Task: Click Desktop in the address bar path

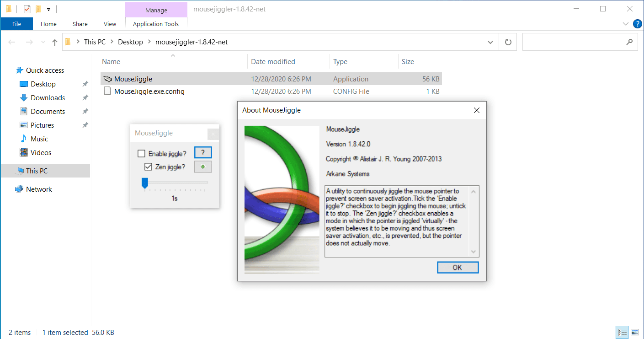Action: pos(130,42)
